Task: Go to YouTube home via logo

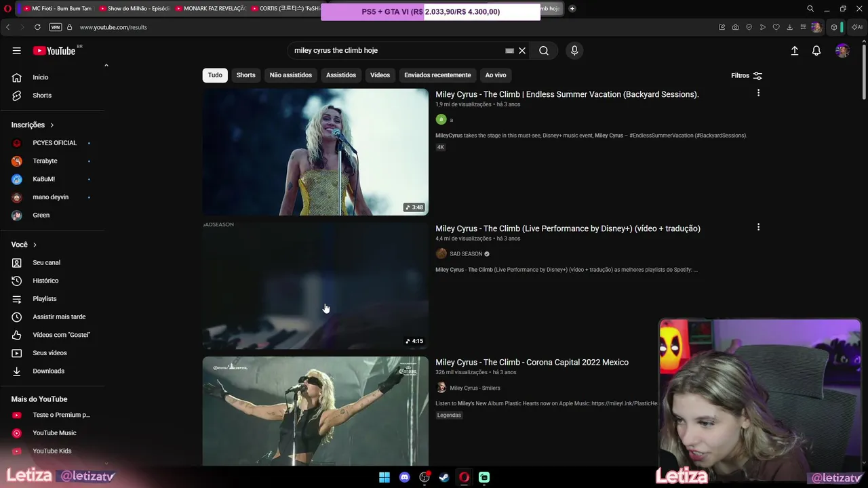Action: pyautogui.click(x=54, y=50)
